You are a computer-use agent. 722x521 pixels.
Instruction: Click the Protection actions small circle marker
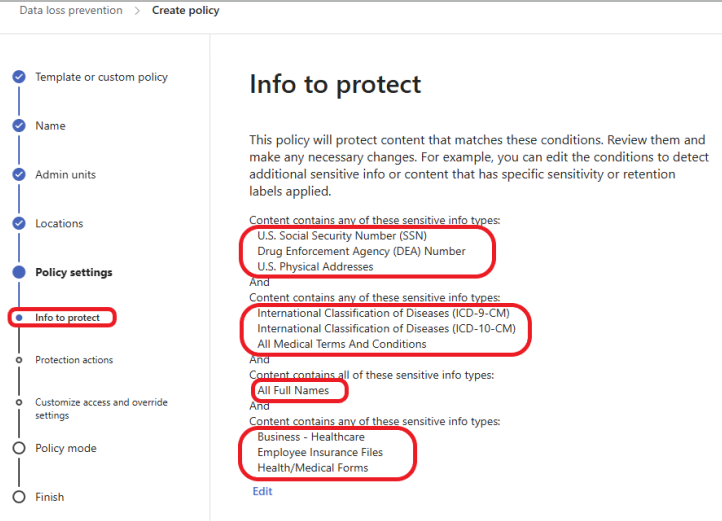[x=19, y=360]
